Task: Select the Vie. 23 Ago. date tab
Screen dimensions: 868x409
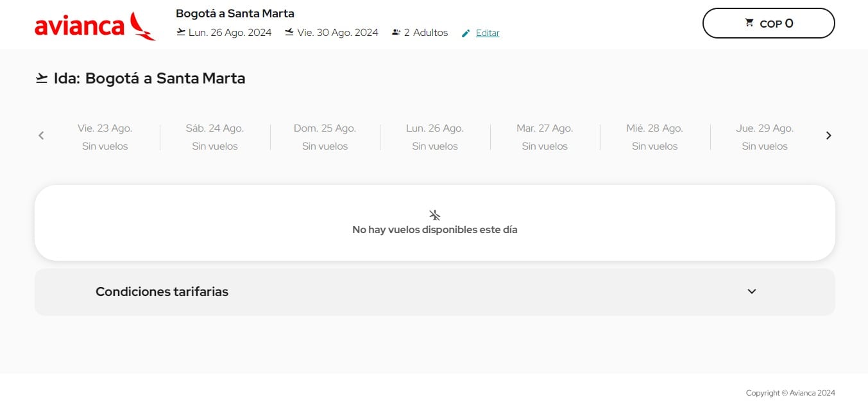Action: (x=105, y=137)
